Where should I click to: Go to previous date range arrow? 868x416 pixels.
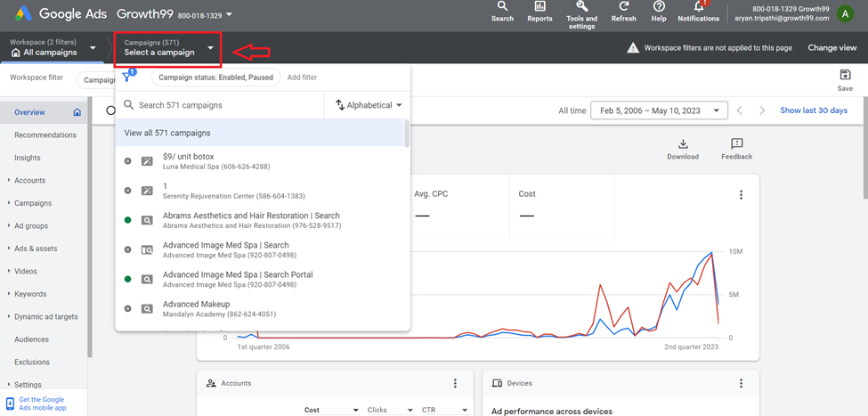coord(740,110)
